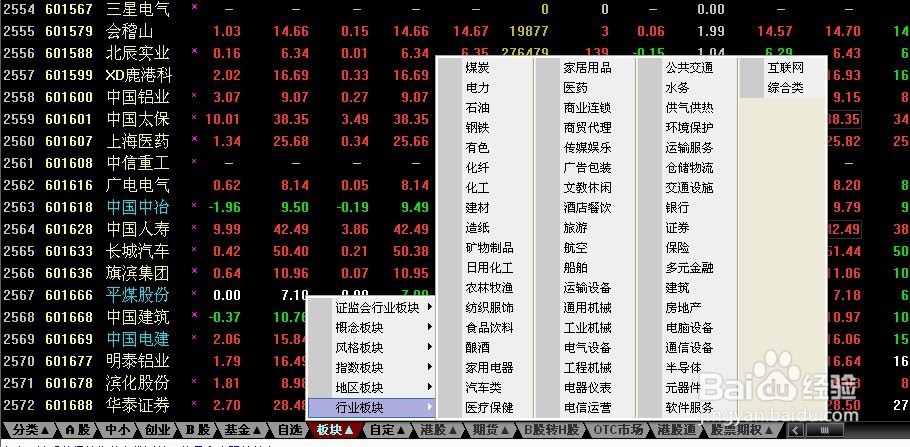
Task: Click the tab bar left scroll arrow
Action: [795, 430]
